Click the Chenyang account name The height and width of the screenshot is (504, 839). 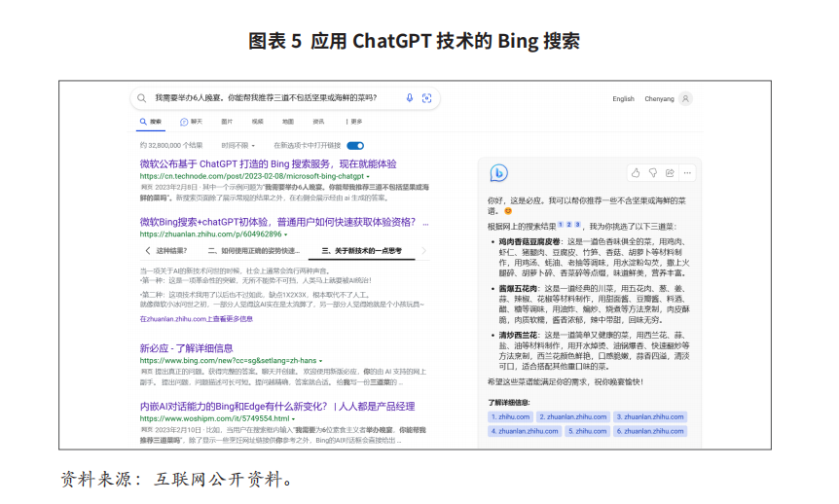point(659,99)
